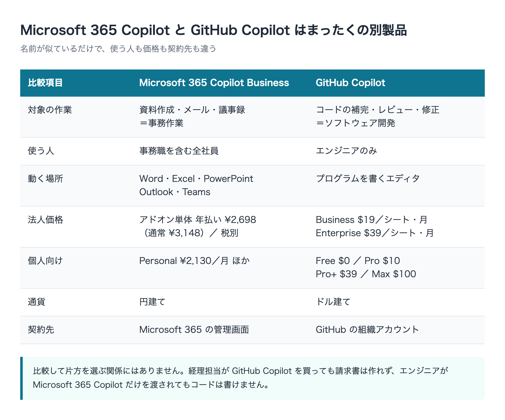Click the GitHub の組織アカウント cell
Viewport: 505px width, 420px height.
click(x=367, y=330)
